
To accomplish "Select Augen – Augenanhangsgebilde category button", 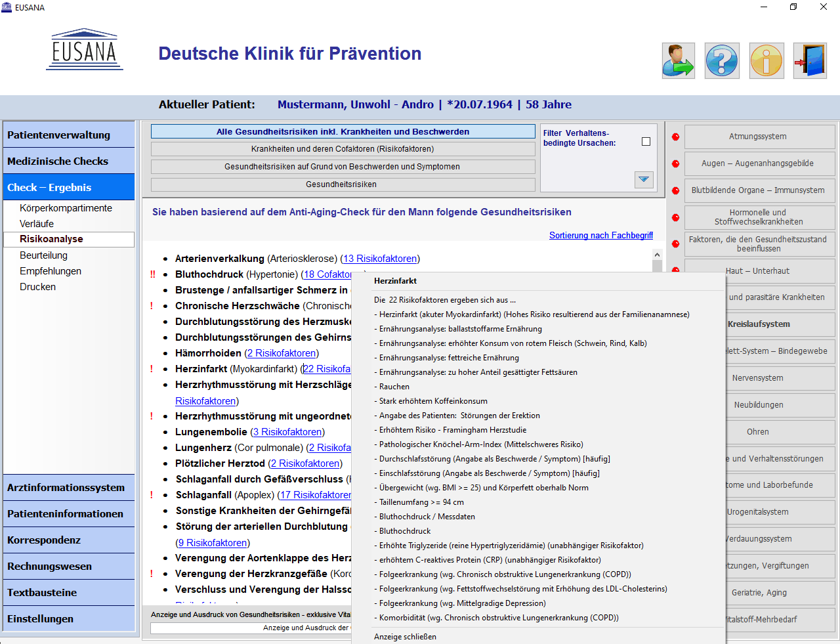I will pos(759,163).
